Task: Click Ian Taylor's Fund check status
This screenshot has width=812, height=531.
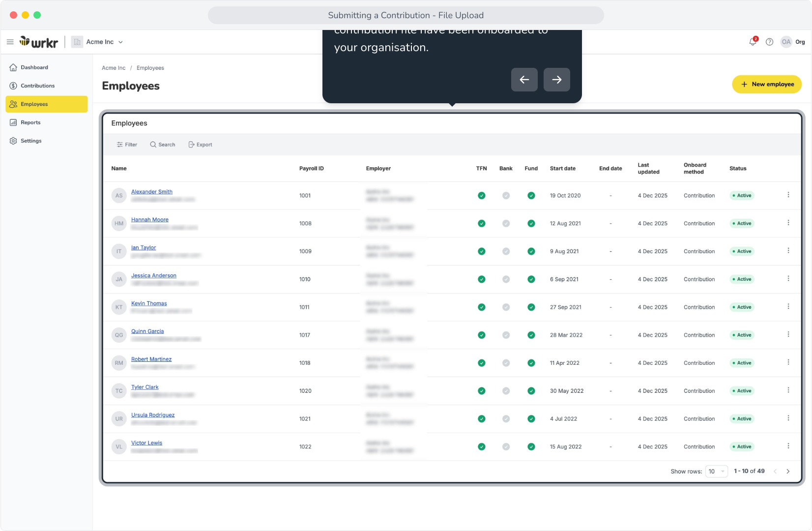Action: coord(531,251)
